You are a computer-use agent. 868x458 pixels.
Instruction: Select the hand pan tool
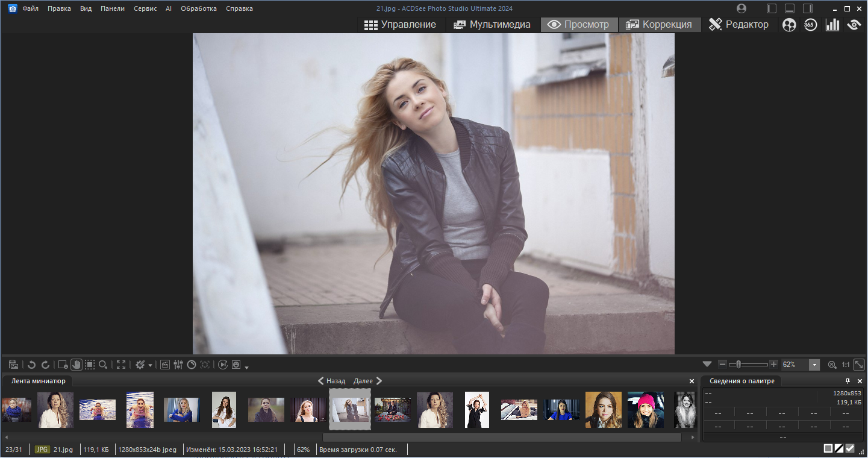[76, 365]
